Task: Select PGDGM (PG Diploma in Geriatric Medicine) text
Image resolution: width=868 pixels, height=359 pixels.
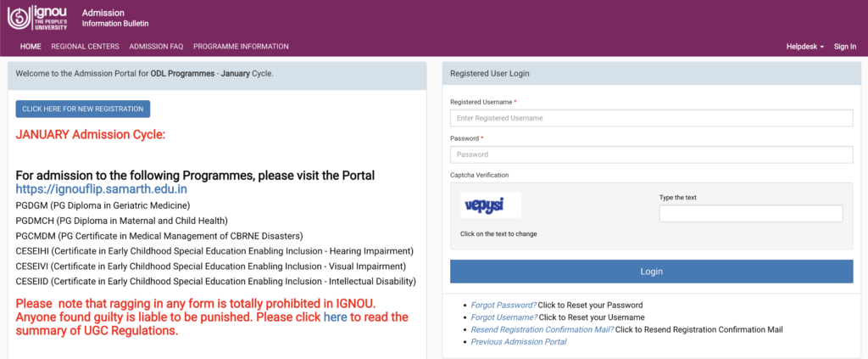Action: (x=103, y=205)
